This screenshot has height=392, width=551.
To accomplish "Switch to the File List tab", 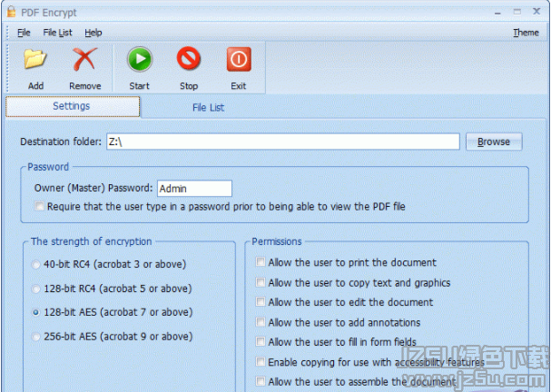I will point(208,107).
